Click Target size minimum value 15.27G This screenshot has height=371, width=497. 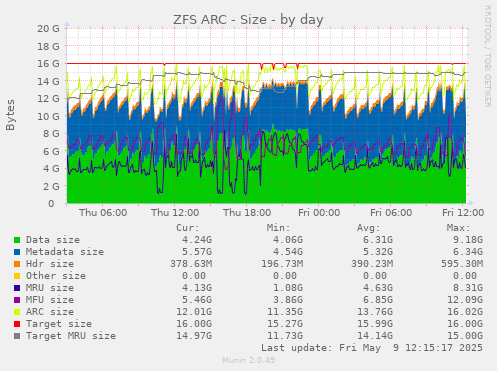pos(285,324)
